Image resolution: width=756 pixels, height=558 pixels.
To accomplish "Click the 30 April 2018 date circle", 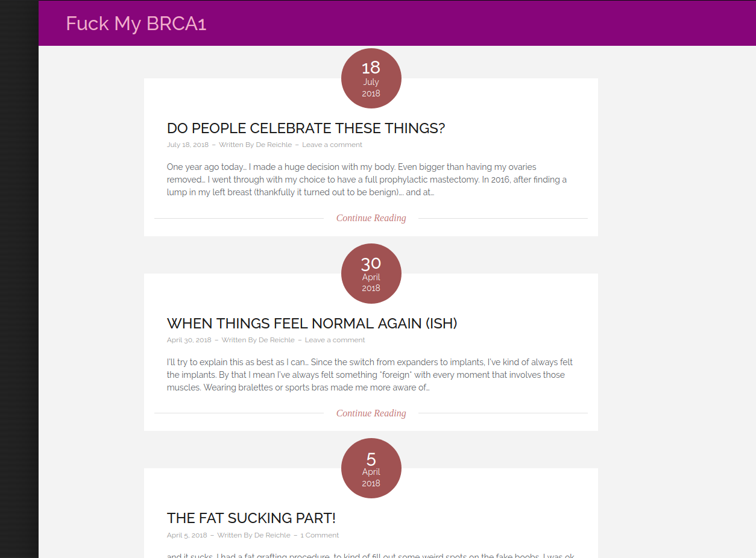I will click(x=371, y=274).
